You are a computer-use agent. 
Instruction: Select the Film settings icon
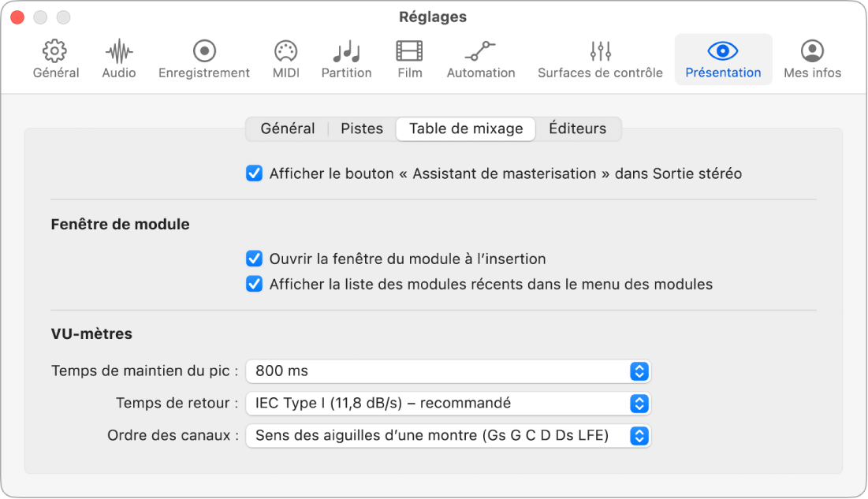click(409, 59)
